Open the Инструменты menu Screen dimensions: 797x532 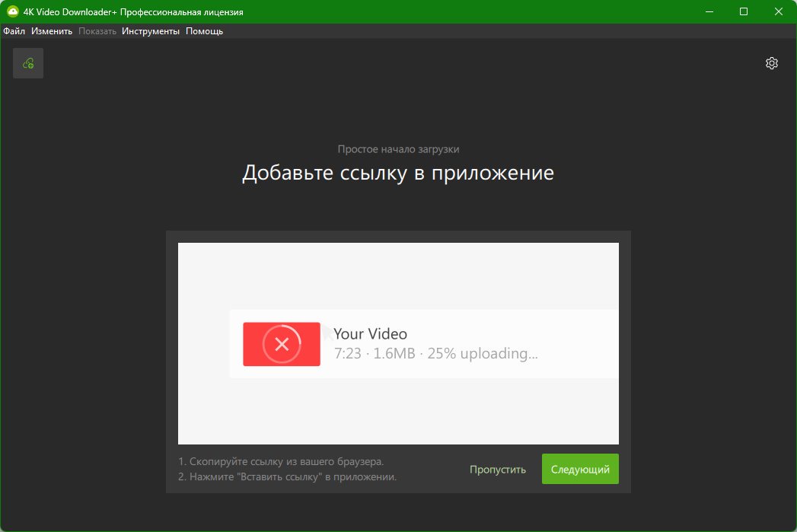click(151, 31)
